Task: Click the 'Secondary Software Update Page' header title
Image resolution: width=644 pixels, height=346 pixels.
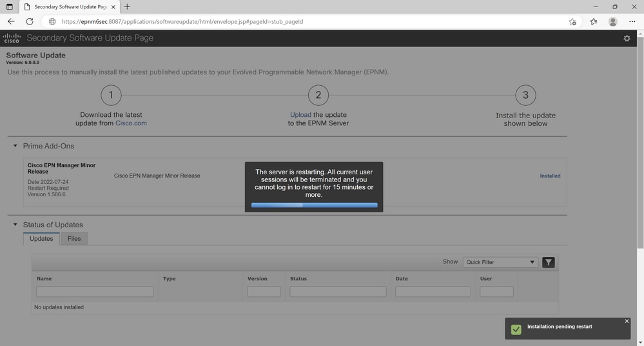Action: [x=90, y=38]
